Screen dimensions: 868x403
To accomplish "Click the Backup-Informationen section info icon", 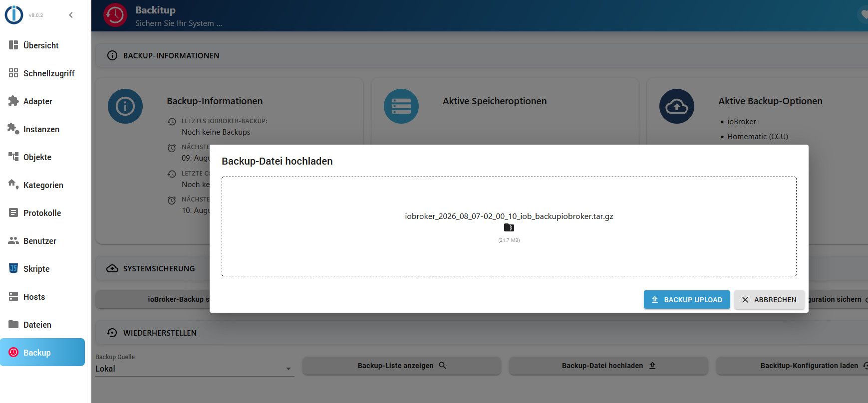I will coord(112,55).
